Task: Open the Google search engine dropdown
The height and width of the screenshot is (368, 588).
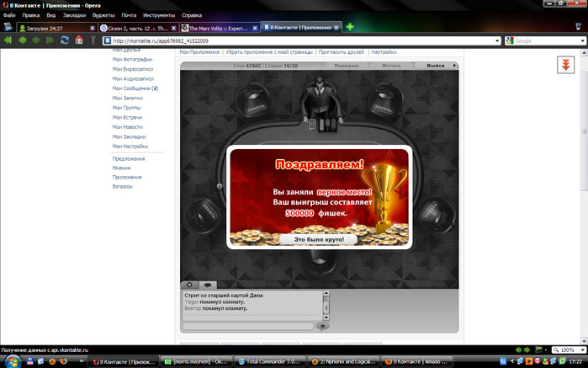Action: click(582, 40)
